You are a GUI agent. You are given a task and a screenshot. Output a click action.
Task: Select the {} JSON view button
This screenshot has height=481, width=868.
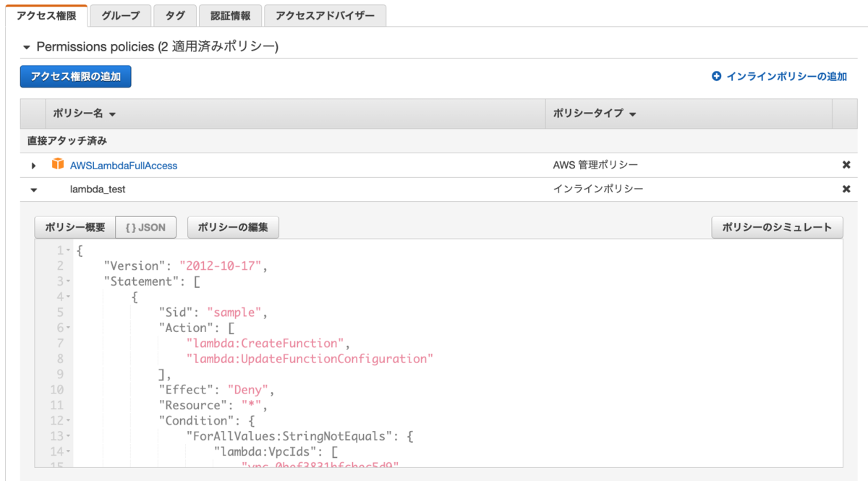tap(145, 227)
